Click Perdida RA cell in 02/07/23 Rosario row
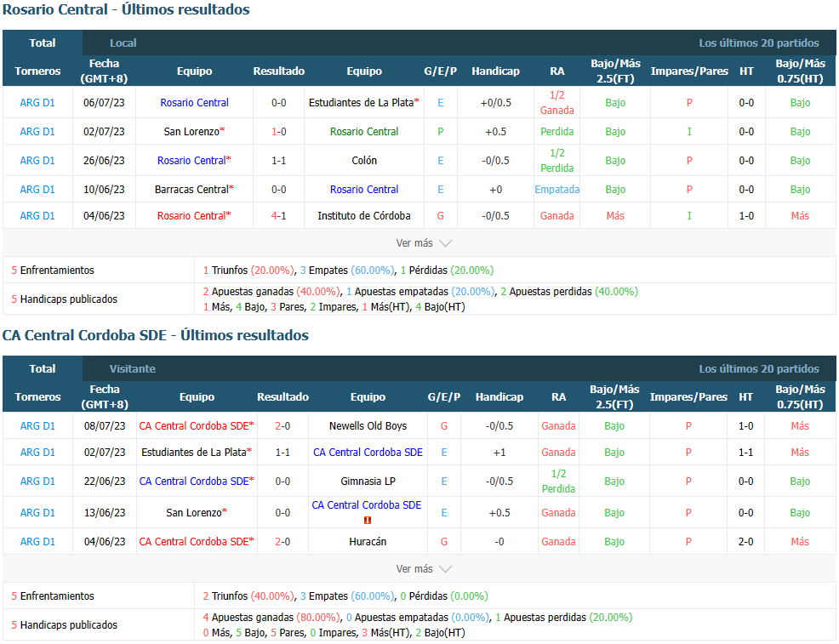This screenshot has width=839, height=644. point(557,132)
